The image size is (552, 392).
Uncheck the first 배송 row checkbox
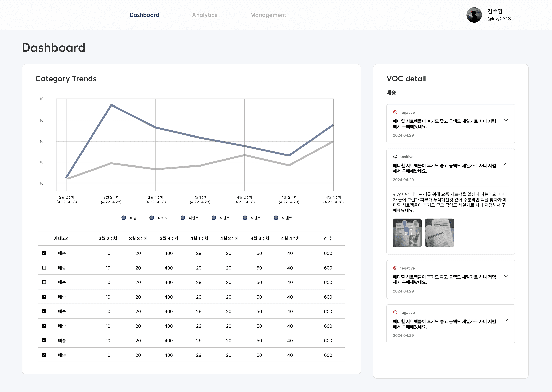(x=44, y=253)
